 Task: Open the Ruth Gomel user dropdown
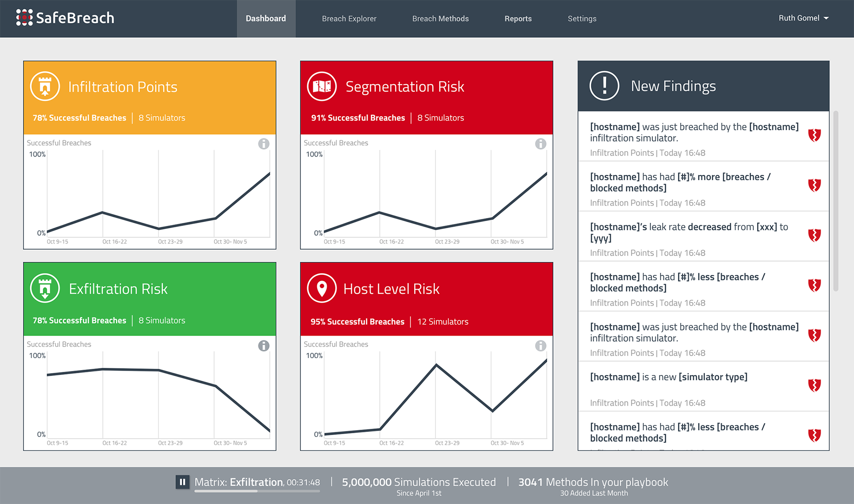coord(803,18)
